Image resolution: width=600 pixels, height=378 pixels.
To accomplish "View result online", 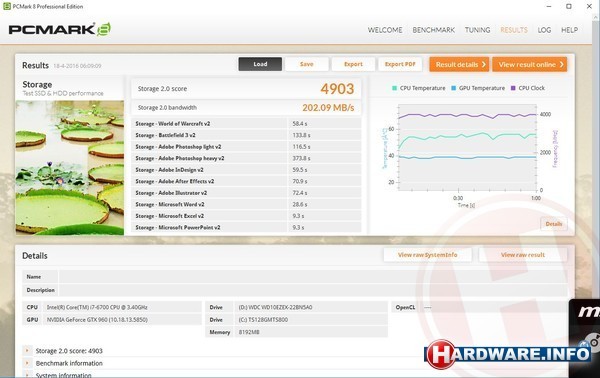I will pyautogui.click(x=530, y=64).
